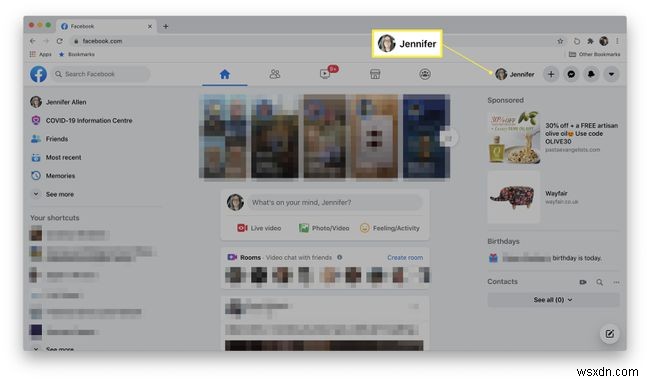Open the Wayfair sponsored ad
This screenshot has height=382, width=650.
(x=553, y=197)
